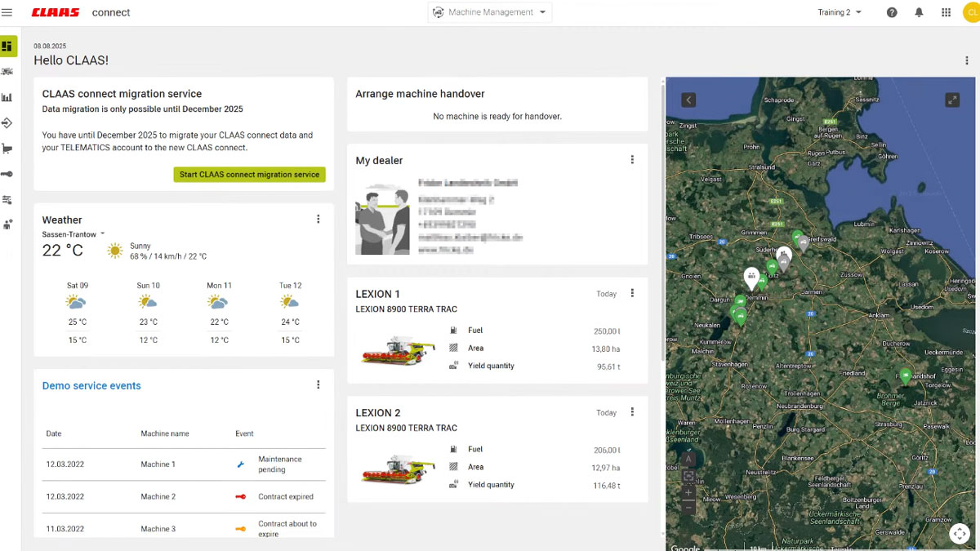The height and width of the screenshot is (551, 980).
Task: Click 'No machine is ready for handover' text
Action: [x=497, y=117]
